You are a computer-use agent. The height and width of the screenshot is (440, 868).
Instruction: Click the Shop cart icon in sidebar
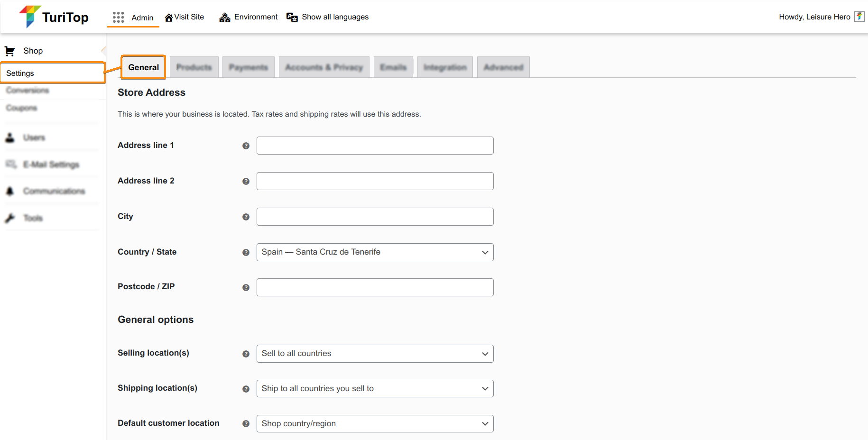[x=9, y=51]
